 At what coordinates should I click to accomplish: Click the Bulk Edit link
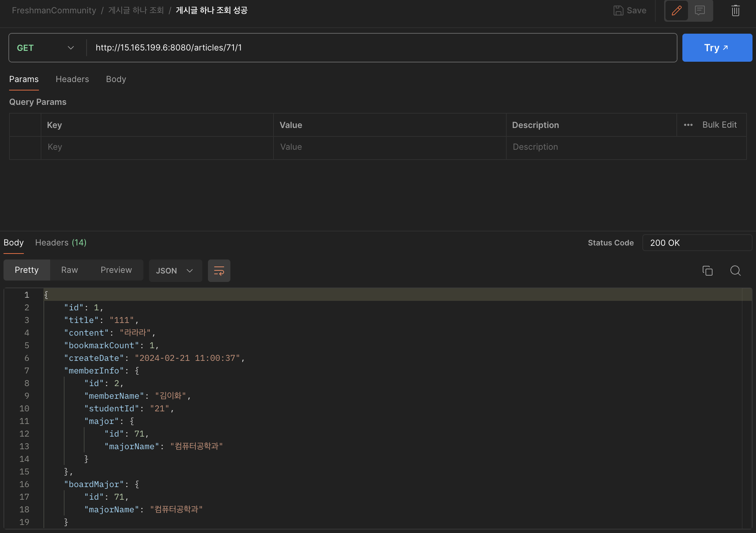(719, 125)
